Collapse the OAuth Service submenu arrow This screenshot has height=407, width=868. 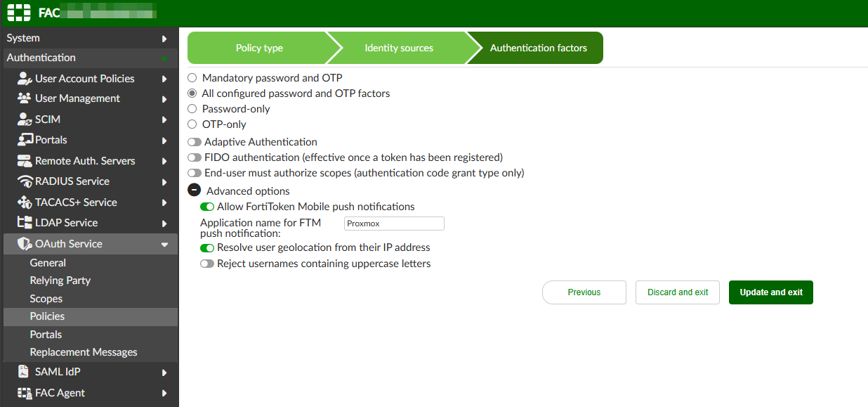tap(164, 245)
